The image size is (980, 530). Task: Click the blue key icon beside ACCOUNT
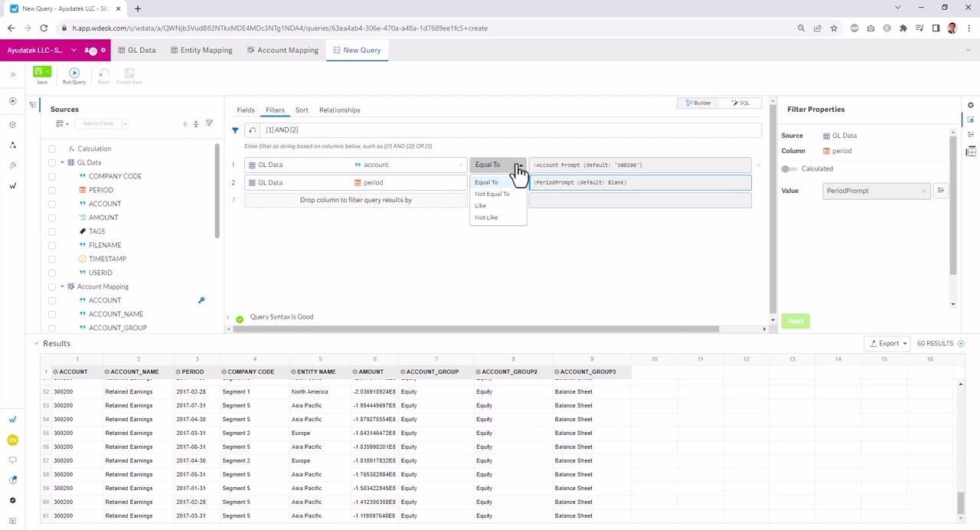pos(201,300)
